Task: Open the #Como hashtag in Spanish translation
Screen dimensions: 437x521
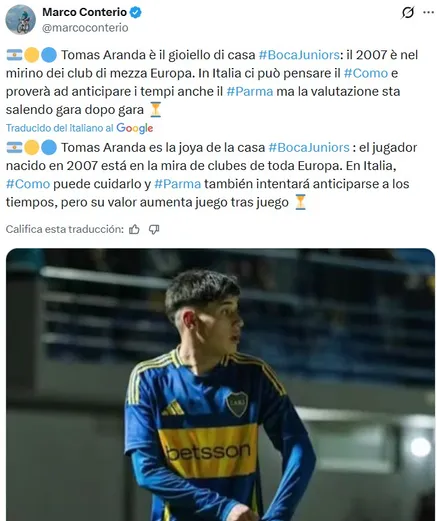Action: tap(28, 184)
